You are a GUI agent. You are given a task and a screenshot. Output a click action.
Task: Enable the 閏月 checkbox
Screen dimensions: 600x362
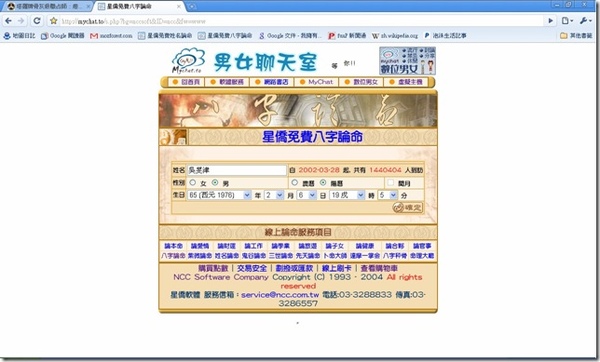pyautogui.click(x=390, y=183)
